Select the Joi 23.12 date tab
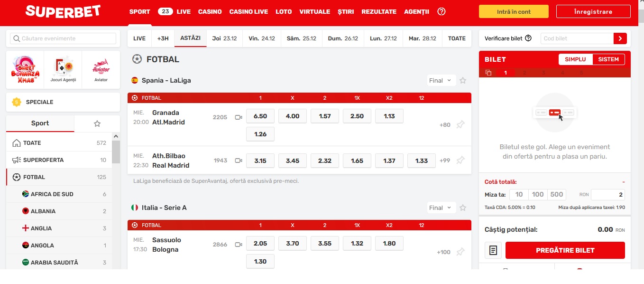Image resolution: width=644 pixels, height=284 pixels. click(x=225, y=38)
